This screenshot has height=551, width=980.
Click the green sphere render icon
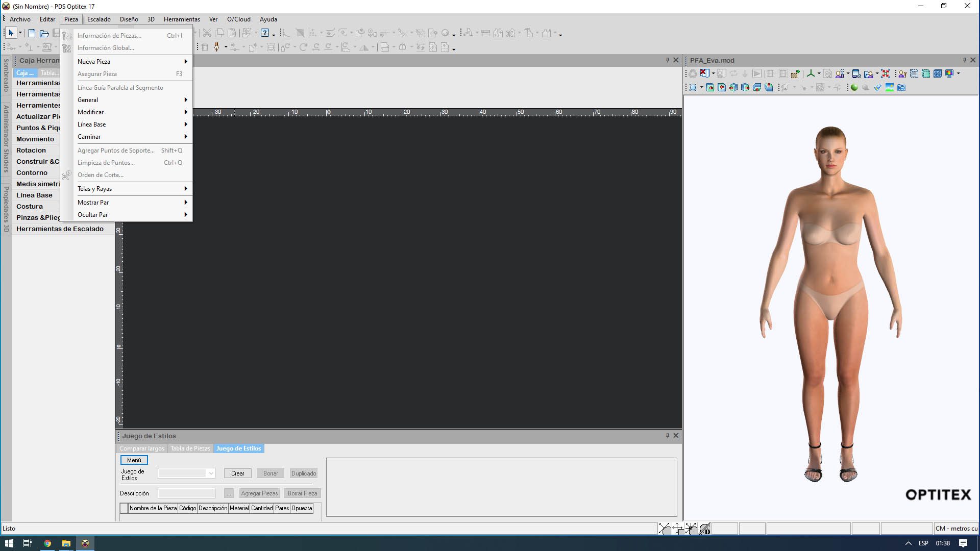click(854, 88)
